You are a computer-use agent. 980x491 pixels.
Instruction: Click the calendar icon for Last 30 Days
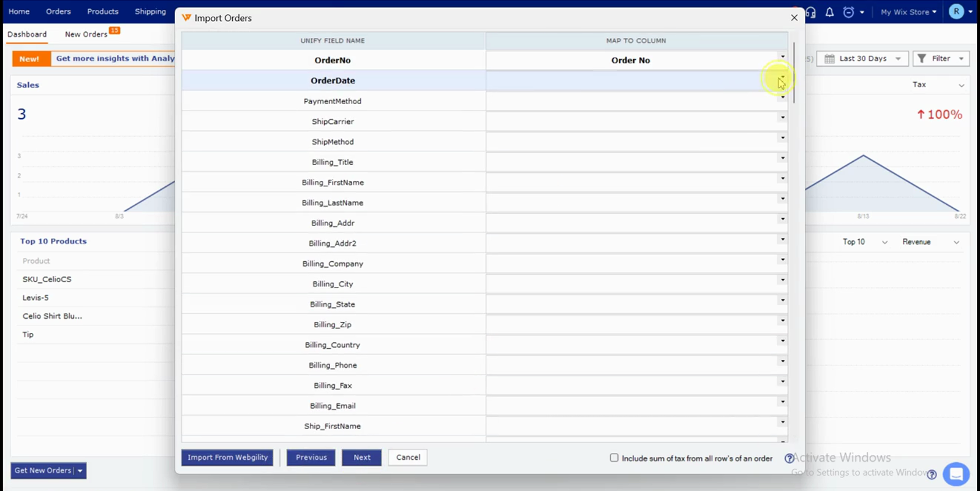[x=829, y=59]
